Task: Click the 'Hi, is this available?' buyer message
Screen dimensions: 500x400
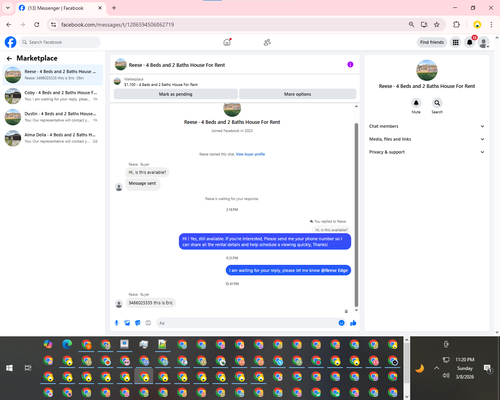Action: pos(147,172)
